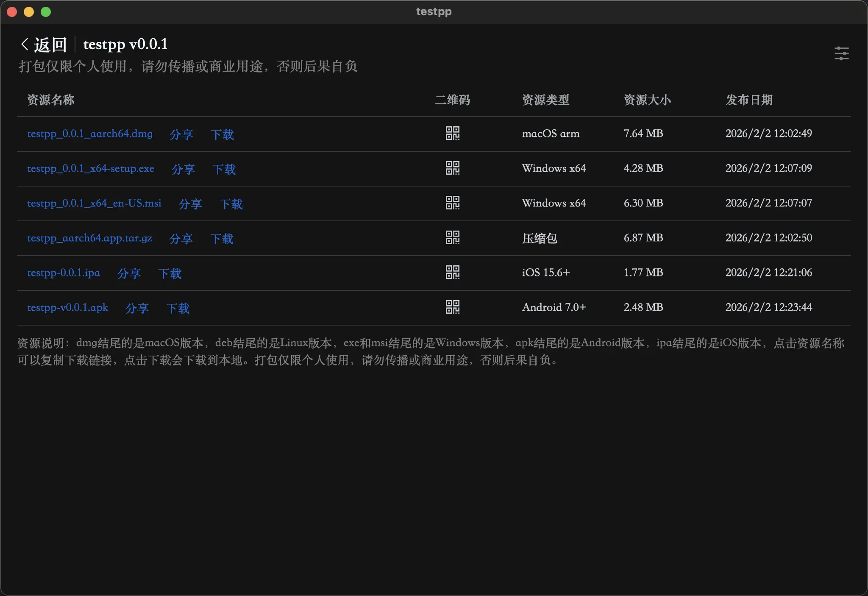Screen dimensions: 868x596
Task: Share the macOS arm dmg package
Action: tap(181, 134)
